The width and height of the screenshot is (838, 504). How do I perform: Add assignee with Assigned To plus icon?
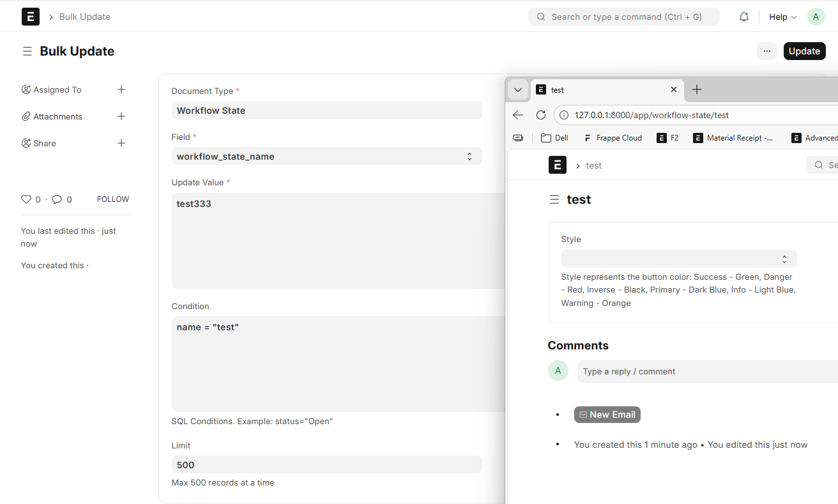point(121,89)
